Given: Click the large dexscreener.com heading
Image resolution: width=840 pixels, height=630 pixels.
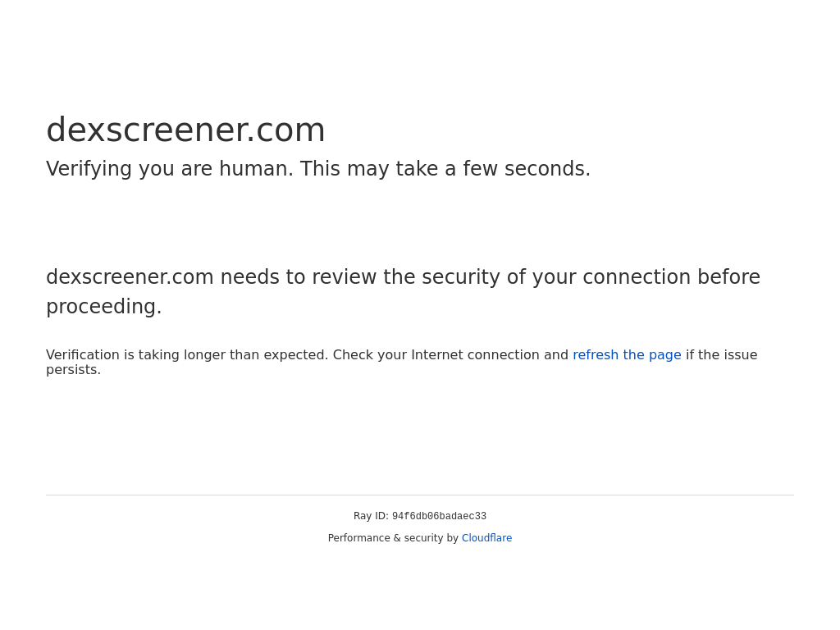Looking at the screenshot, I should pyautogui.click(x=186, y=130).
